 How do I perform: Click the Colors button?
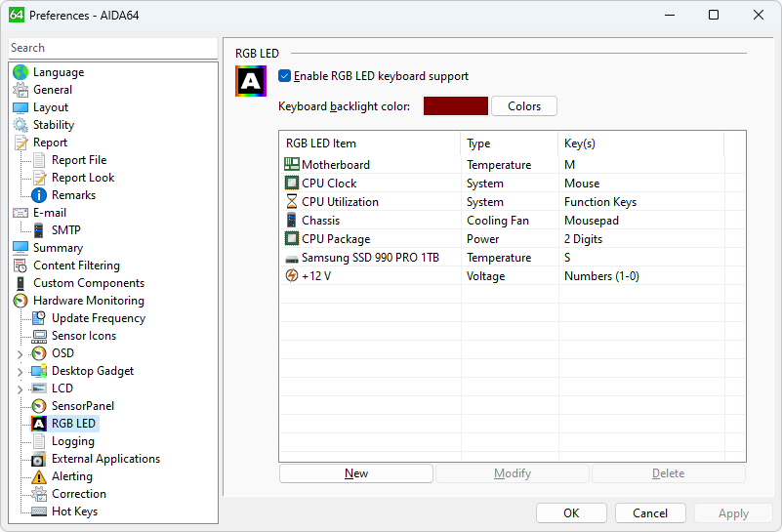coord(524,106)
